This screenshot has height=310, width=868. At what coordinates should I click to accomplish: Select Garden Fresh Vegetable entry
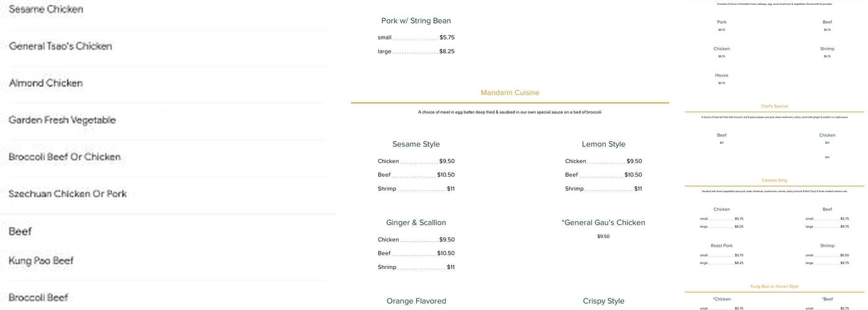[x=62, y=120]
